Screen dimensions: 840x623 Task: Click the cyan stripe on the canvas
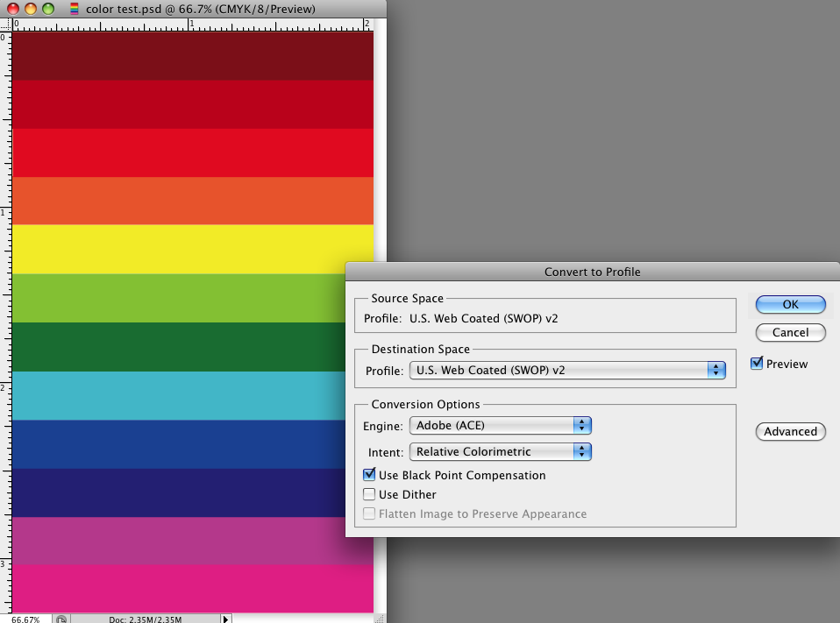pyautogui.click(x=178, y=395)
